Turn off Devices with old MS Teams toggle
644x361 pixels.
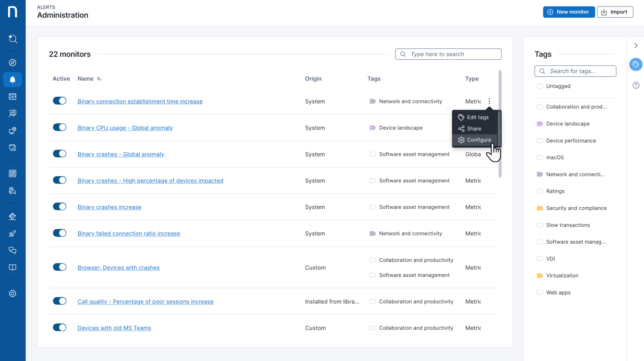pyautogui.click(x=59, y=327)
